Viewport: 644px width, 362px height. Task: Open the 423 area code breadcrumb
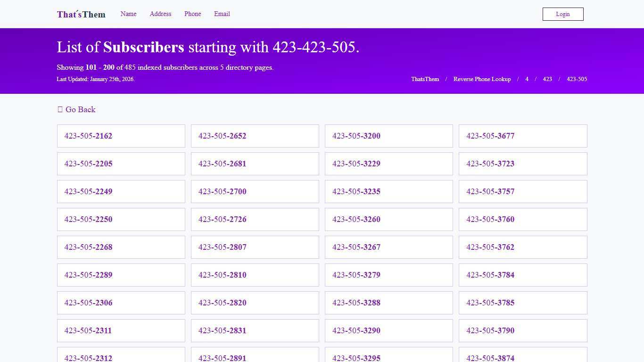(547, 79)
